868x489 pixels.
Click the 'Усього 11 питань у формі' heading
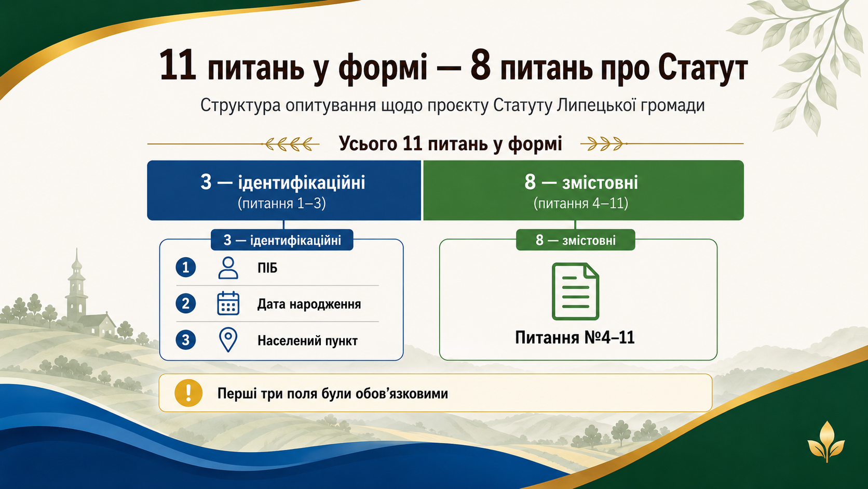450,144
